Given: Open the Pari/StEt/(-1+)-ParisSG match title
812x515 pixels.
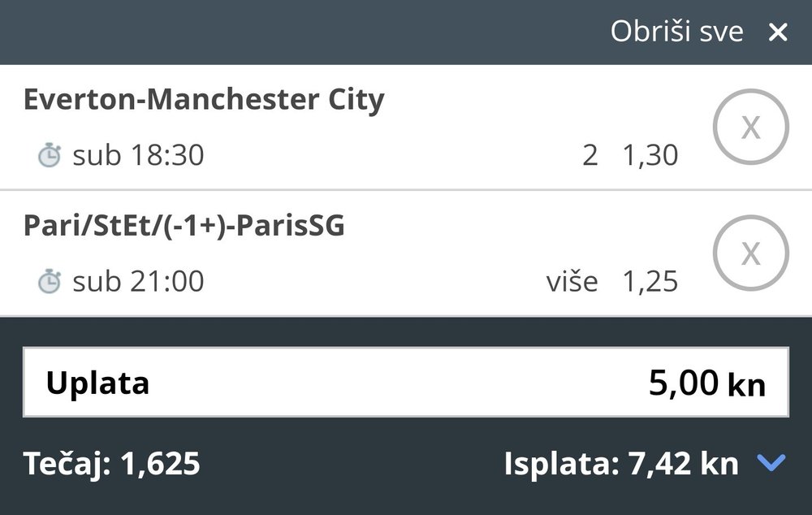Looking at the screenshot, I should [184, 227].
